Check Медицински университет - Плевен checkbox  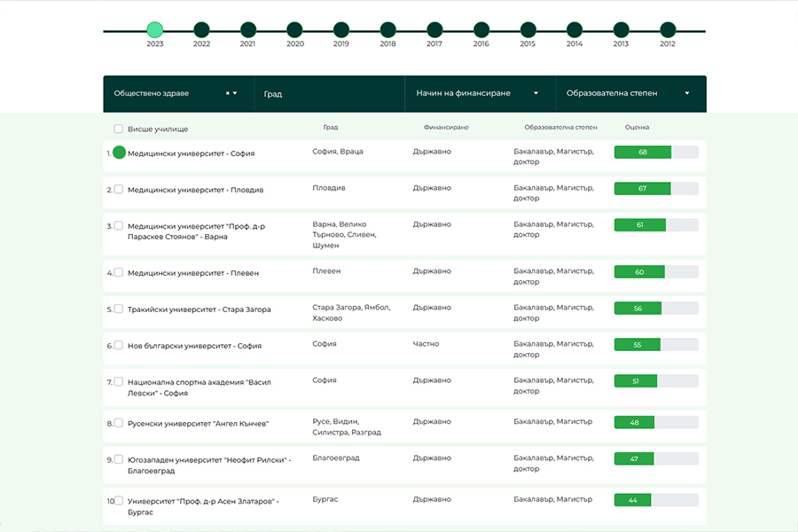coord(119,272)
